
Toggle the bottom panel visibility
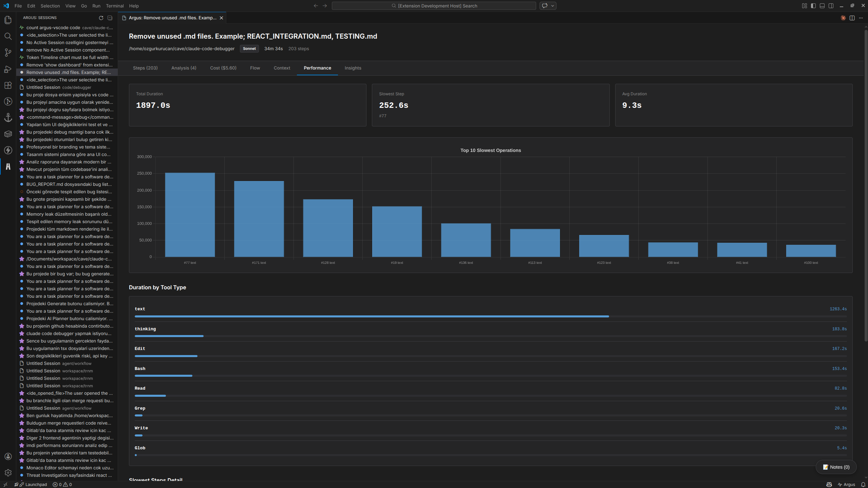pyautogui.click(x=822, y=5)
